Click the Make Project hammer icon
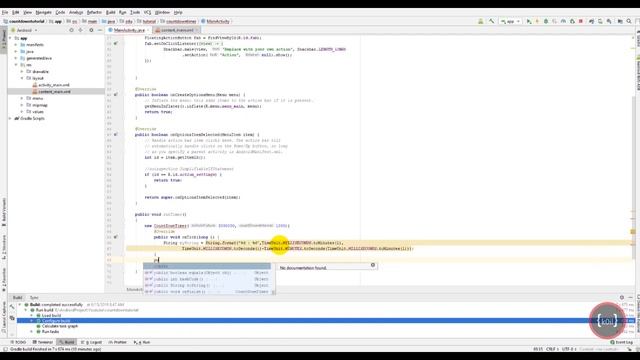 coord(491,21)
